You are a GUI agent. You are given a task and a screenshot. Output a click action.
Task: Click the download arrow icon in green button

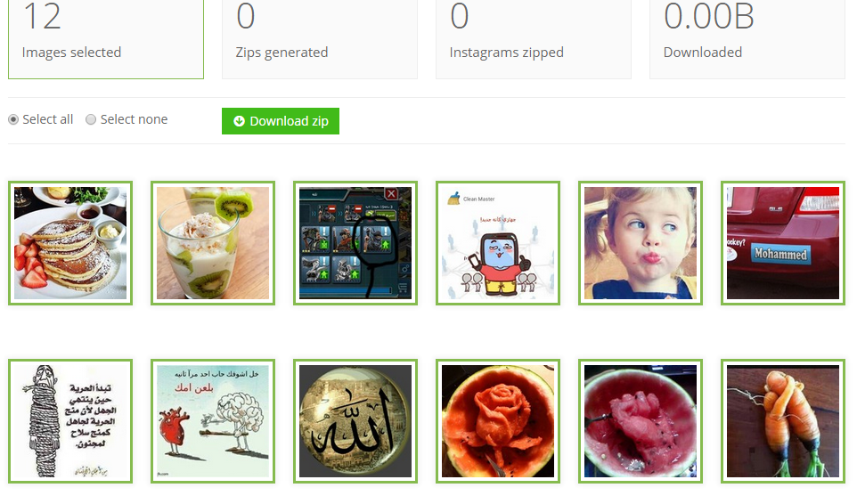point(239,121)
